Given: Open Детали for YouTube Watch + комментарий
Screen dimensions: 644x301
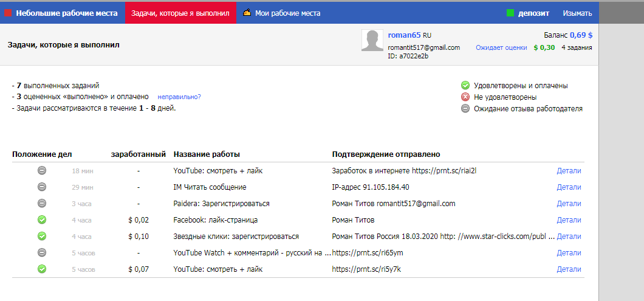Looking at the screenshot, I should click(x=569, y=253).
